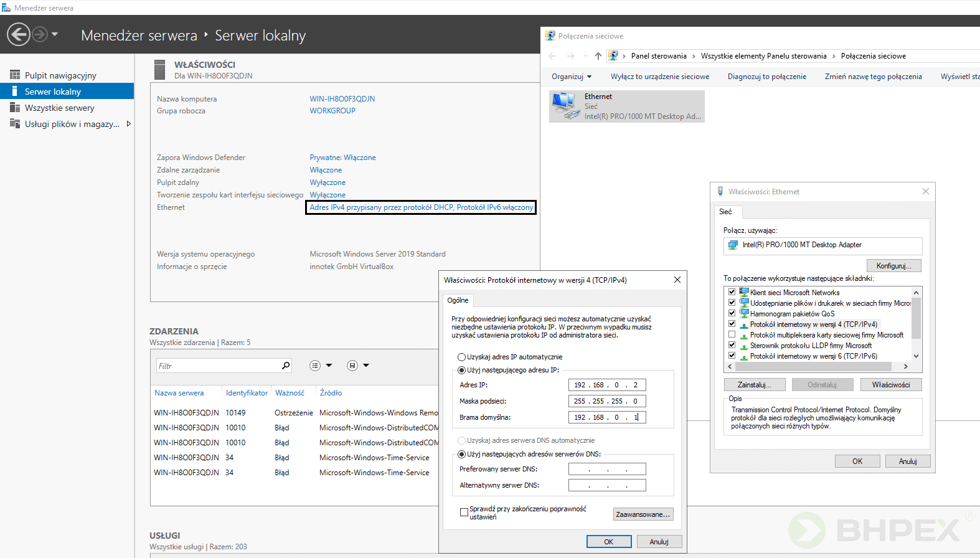Open navigation history dropdown next to forward arrow
This screenshot has height=558, width=980.
point(55,34)
